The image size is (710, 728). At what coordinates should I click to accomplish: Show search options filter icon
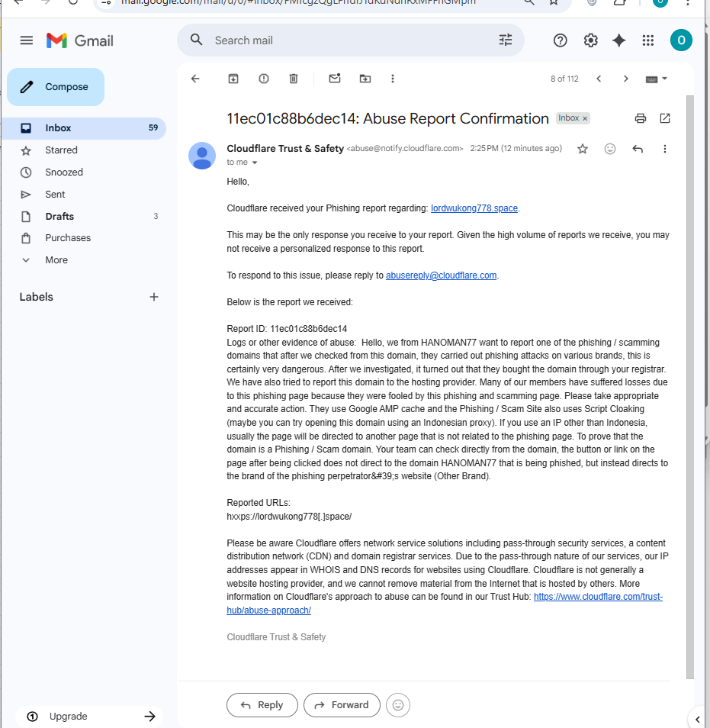coord(506,40)
